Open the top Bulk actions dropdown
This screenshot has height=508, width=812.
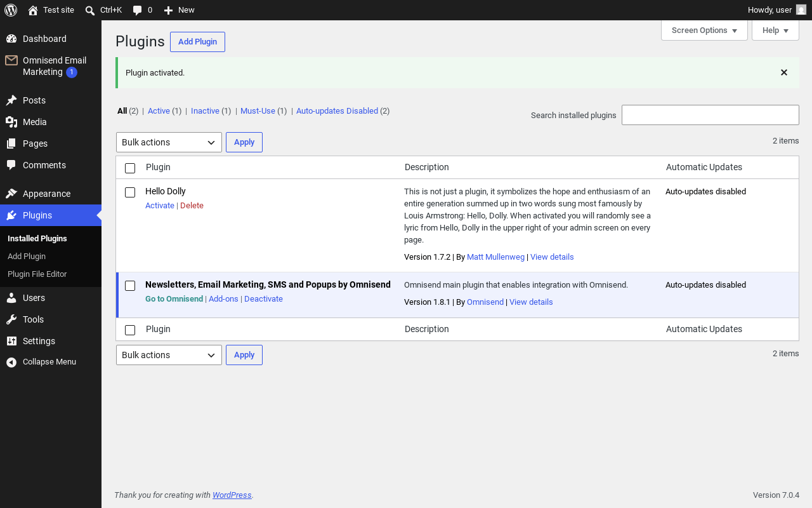click(x=169, y=142)
